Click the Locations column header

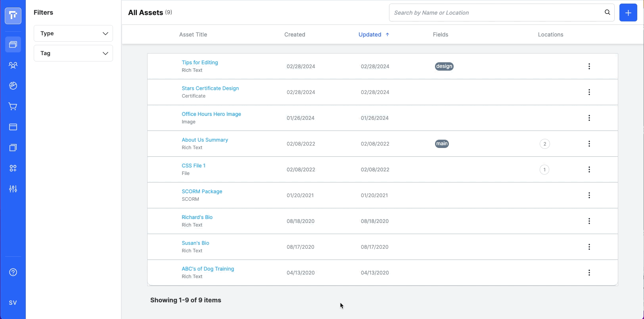coord(550,35)
